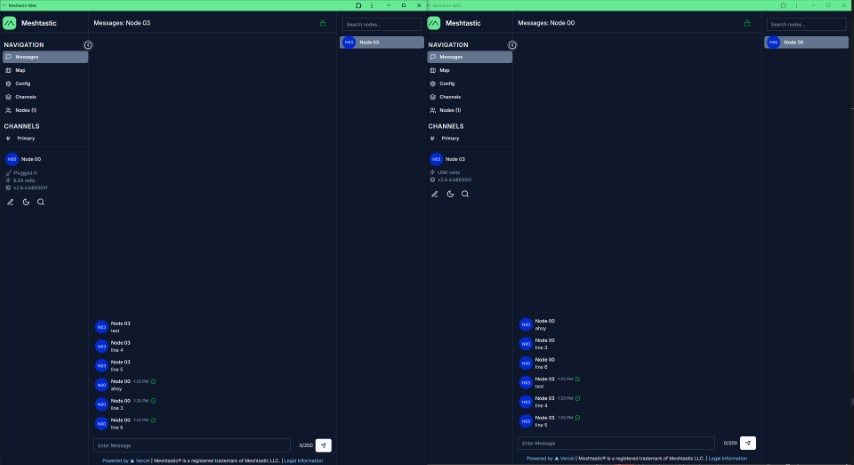
Task: Click the edit device name pencil under Node 03 sidebar info
Action: pos(435,194)
